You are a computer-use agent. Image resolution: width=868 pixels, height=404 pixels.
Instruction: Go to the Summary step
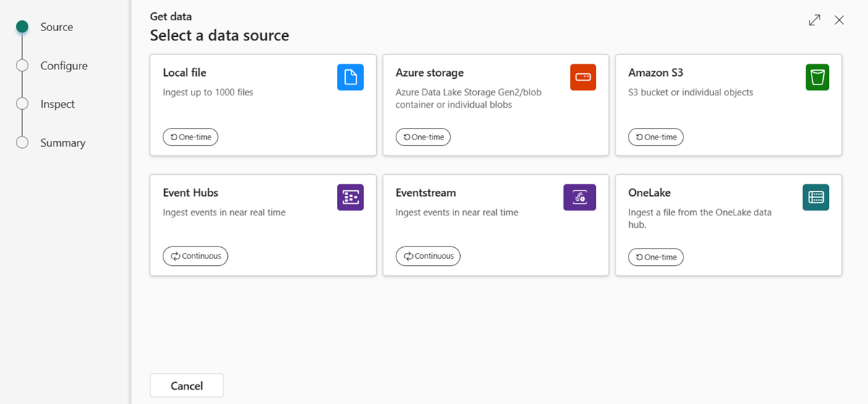click(x=63, y=143)
